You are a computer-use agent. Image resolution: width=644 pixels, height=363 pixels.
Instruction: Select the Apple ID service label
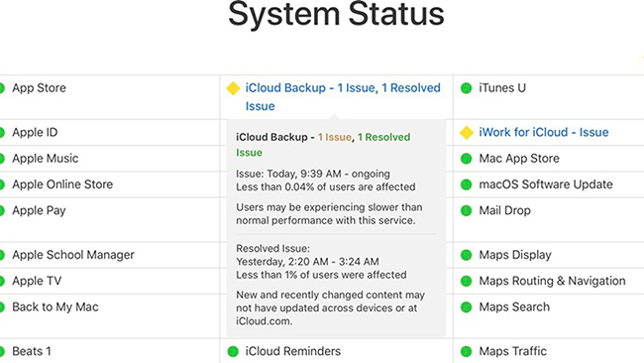click(x=35, y=132)
